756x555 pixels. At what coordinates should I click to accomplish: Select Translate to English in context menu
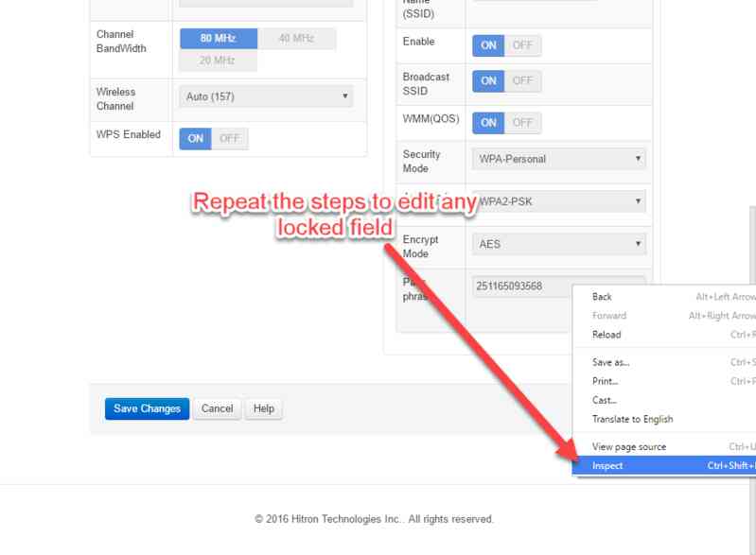[x=632, y=419]
